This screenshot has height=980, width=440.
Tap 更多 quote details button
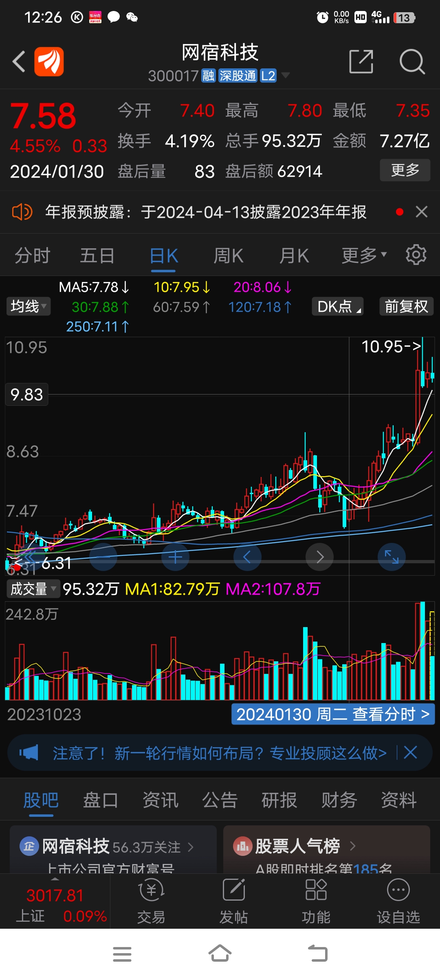pos(405,170)
